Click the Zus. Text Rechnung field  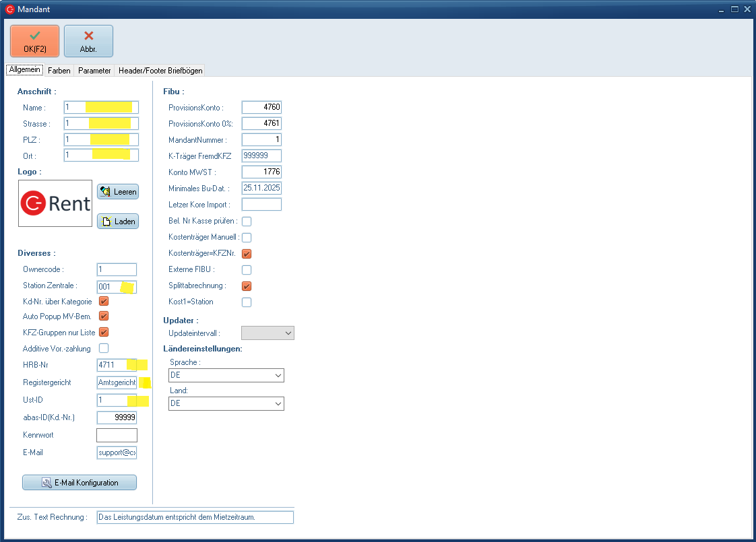[195, 517]
